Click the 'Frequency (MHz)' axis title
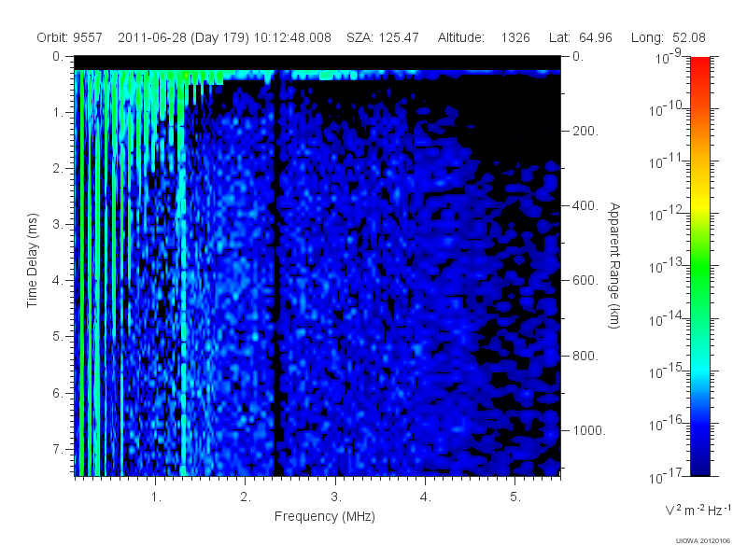The image size is (747, 560). click(x=324, y=516)
